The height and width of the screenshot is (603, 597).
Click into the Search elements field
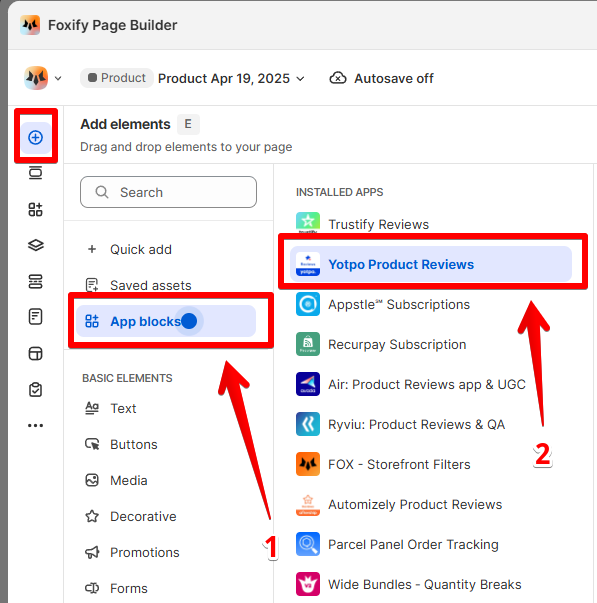click(168, 192)
